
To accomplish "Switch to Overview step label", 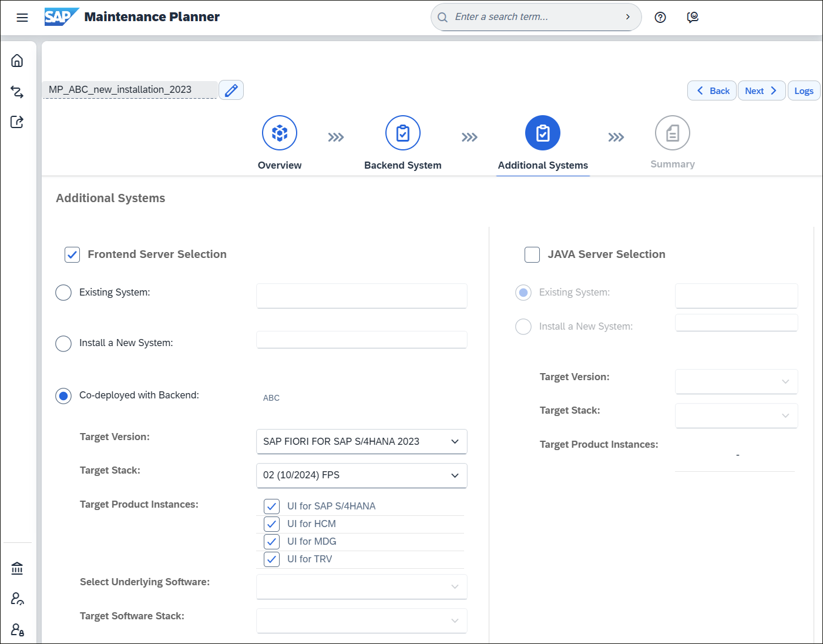I will pyautogui.click(x=280, y=165).
